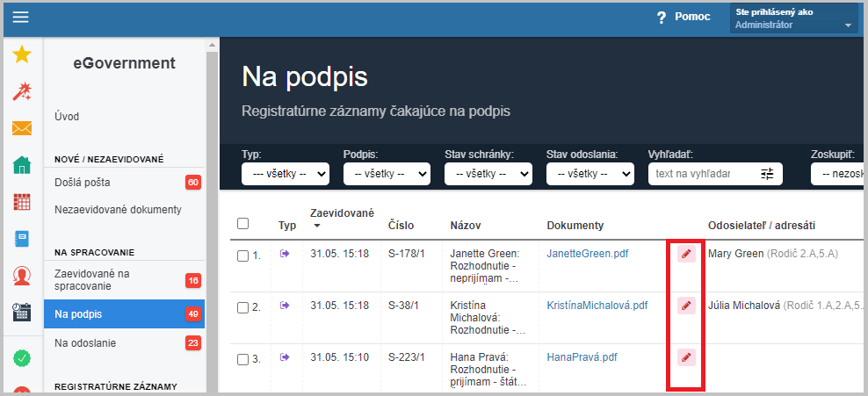Open the red calendar grid icon
The width and height of the screenshot is (868, 396).
(x=22, y=202)
